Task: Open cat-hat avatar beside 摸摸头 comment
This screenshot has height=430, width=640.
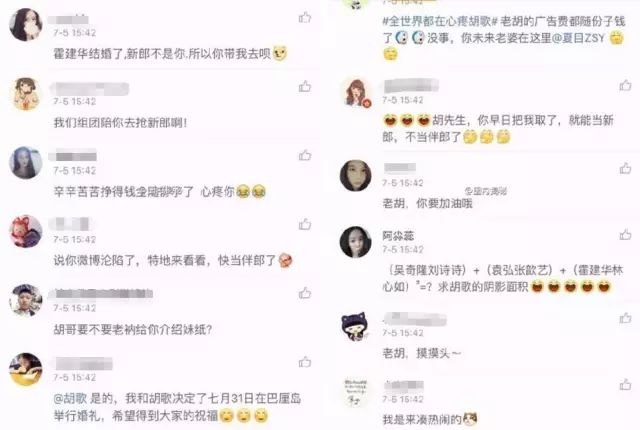Action: 356,326
